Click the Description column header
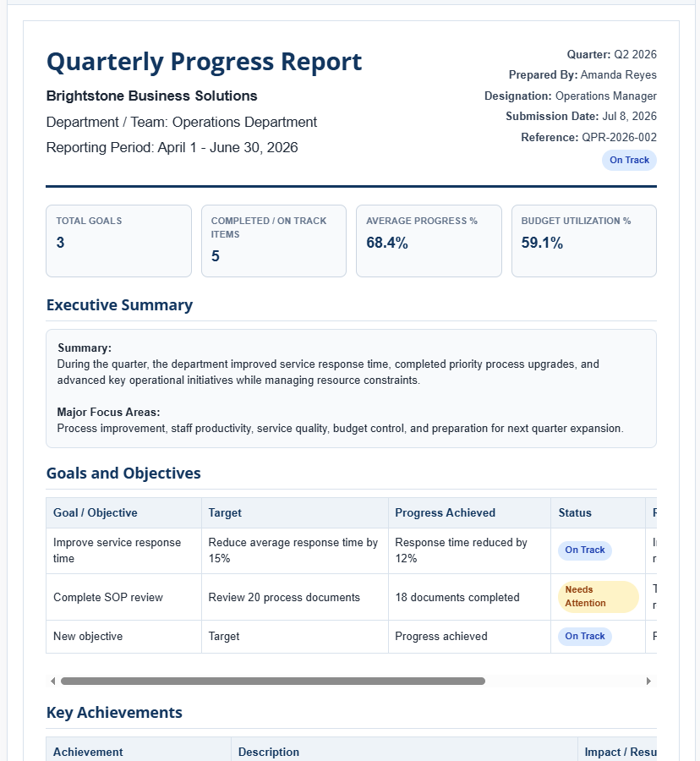 coord(405,750)
